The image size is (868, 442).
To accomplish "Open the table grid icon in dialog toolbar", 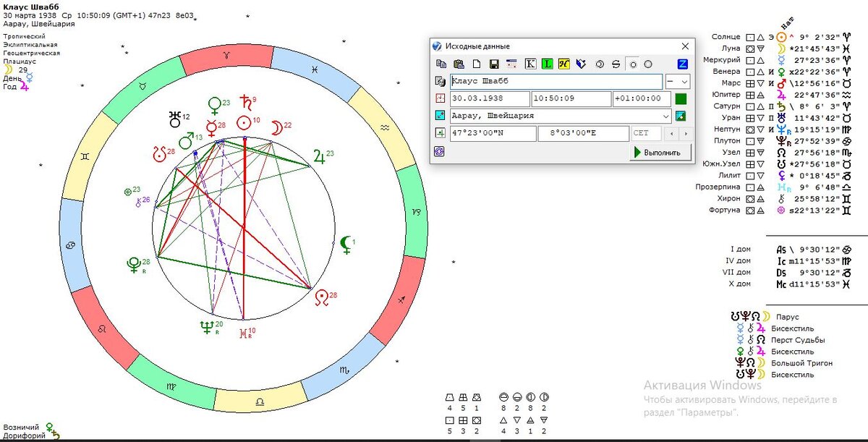I will pyautogui.click(x=511, y=64).
